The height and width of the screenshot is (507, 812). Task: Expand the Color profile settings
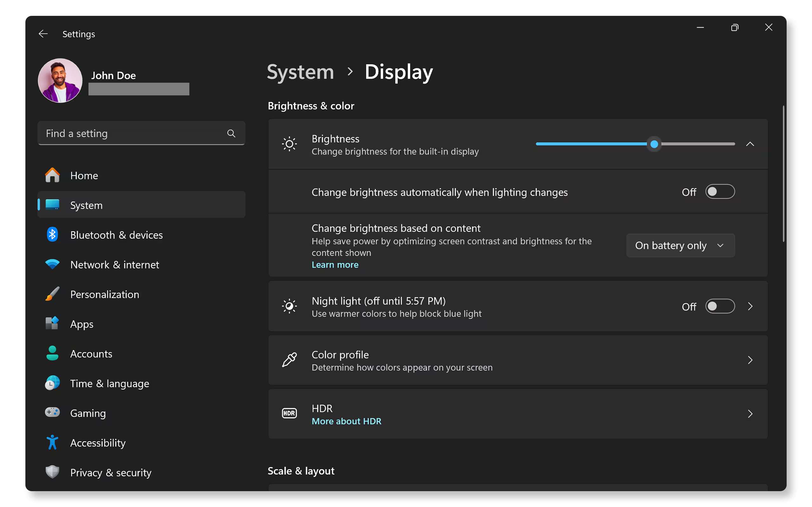(750, 360)
